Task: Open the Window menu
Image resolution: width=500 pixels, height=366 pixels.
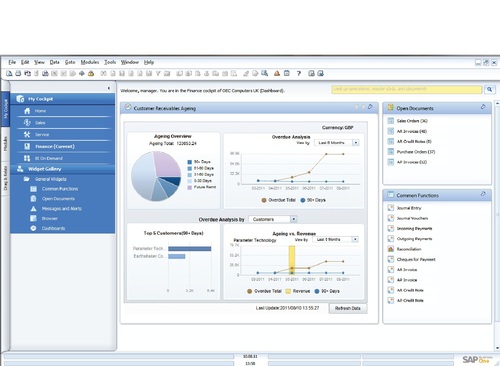Action: [130, 62]
